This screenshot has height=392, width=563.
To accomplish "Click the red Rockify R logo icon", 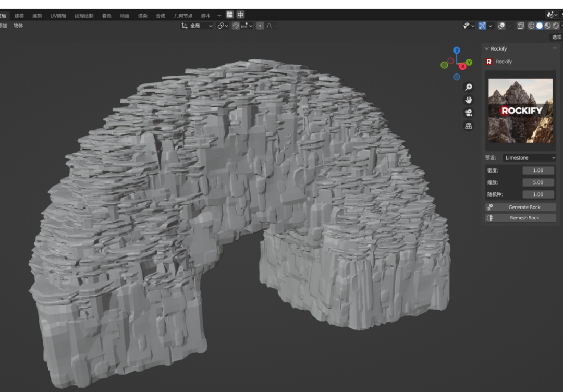I will [x=488, y=62].
